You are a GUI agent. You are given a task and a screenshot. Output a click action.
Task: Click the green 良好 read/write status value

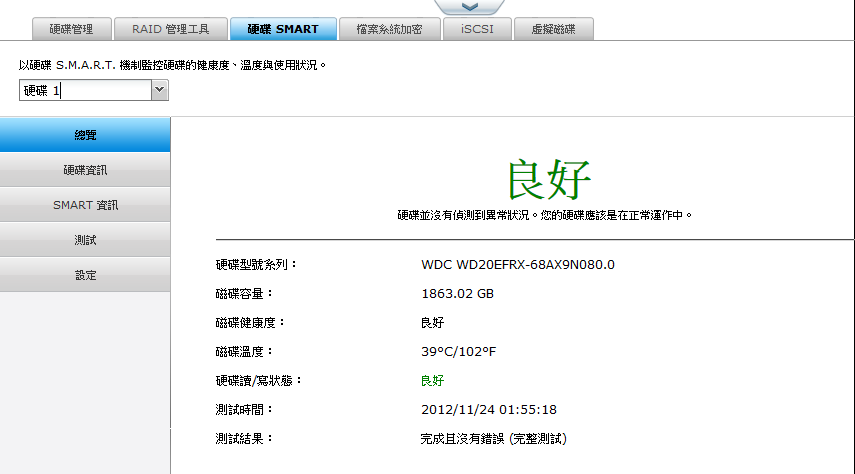coord(432,380)
